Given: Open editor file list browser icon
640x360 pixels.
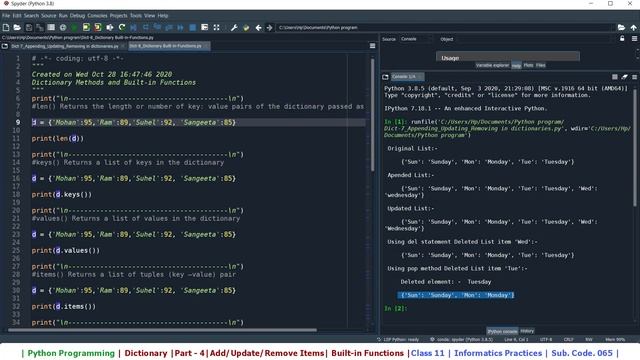Looking at the screenshot, I should click(5, 46).
